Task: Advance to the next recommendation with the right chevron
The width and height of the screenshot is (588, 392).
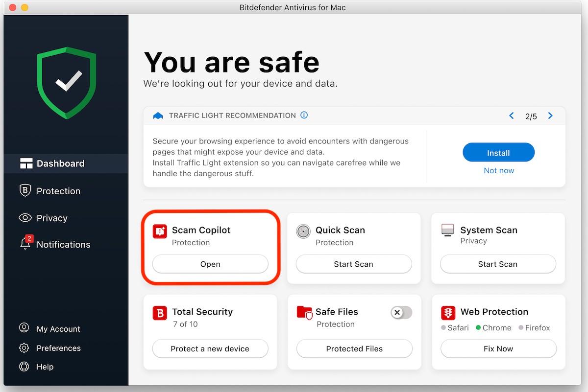Action: [550, 115]
